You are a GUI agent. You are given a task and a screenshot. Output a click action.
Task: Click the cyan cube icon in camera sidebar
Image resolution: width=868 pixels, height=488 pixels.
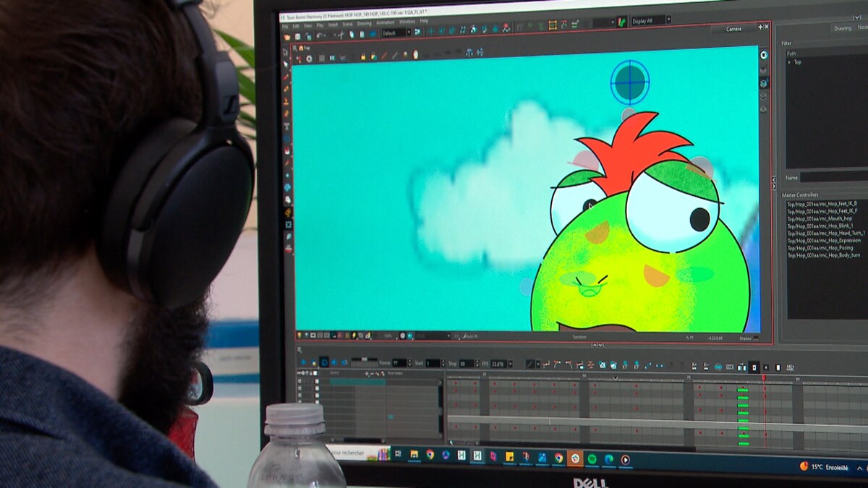pos(764,83)
